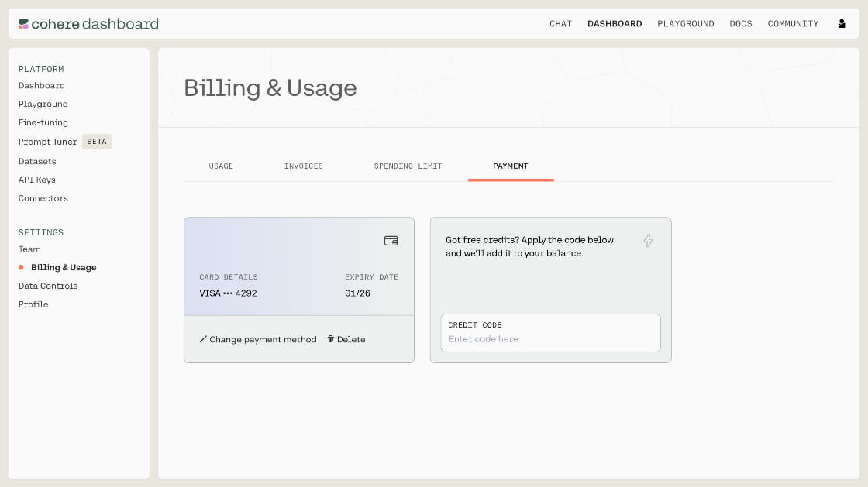This screenshot has height=487, width=868.
Task: Click the Change payment method text
Action: coord(263,339)
